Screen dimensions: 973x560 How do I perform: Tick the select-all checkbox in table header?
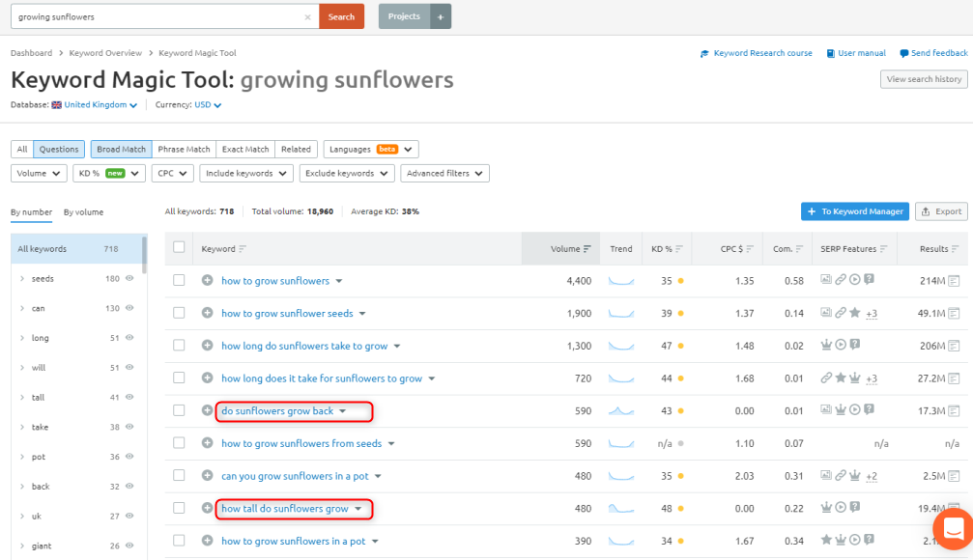click(179, 248)
